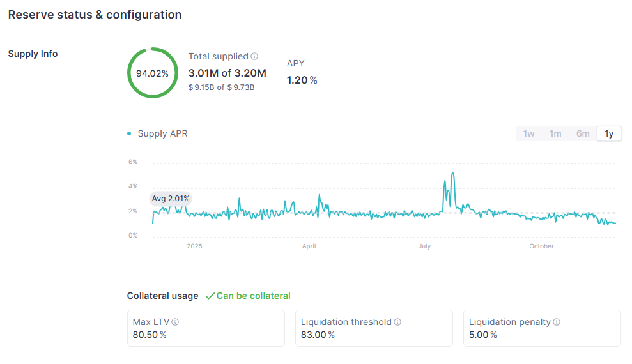Click the Avg 2.01% chart badge
This screenshot has height=364, width=632.
pyautogui.click(x=171, y=199)
